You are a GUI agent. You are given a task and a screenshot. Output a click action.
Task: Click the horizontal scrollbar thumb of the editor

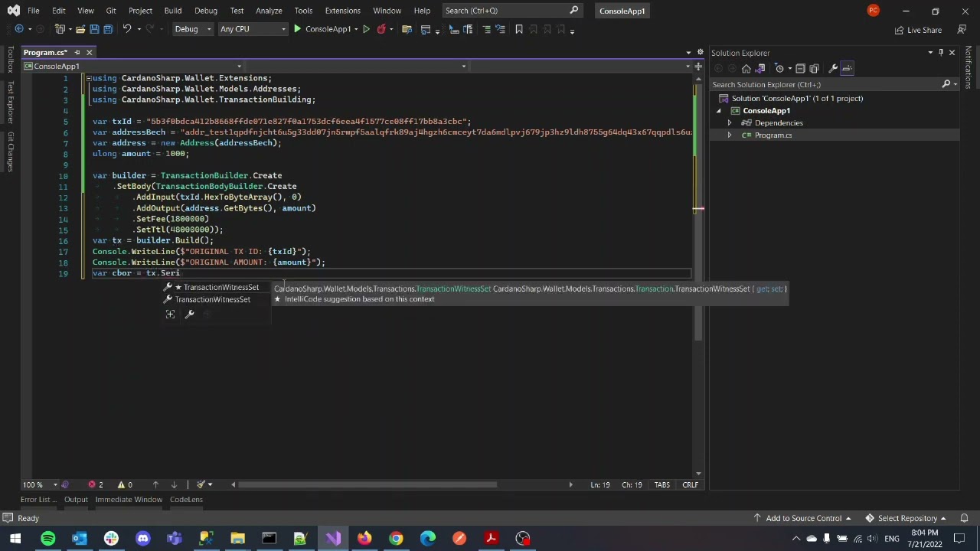click(367, 484)
